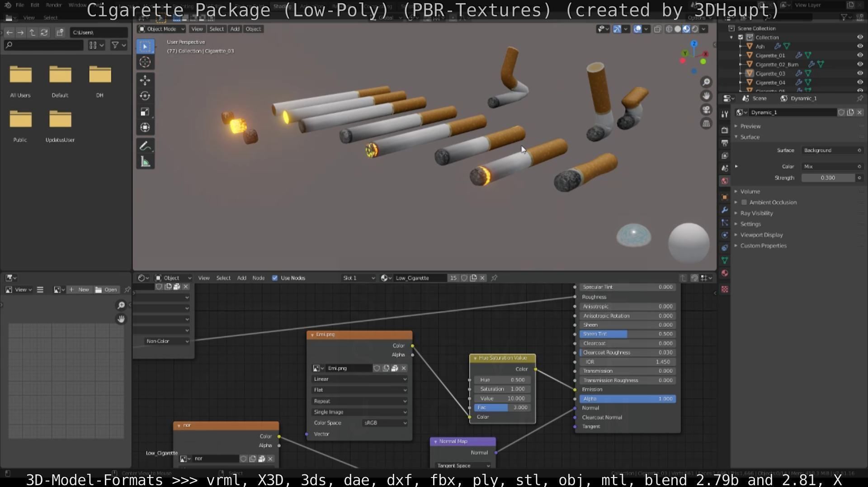Image resolution: width=868 pixels, height=487 pixels.
Task: Switch viewport to wireframe shading
Action: pyautogui.click(x=669, y=29)
